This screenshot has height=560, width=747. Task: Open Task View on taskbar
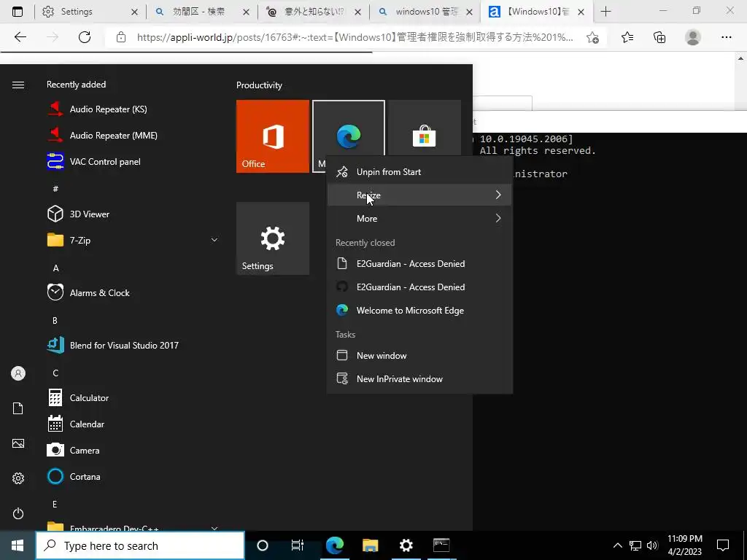pos(298,545)
